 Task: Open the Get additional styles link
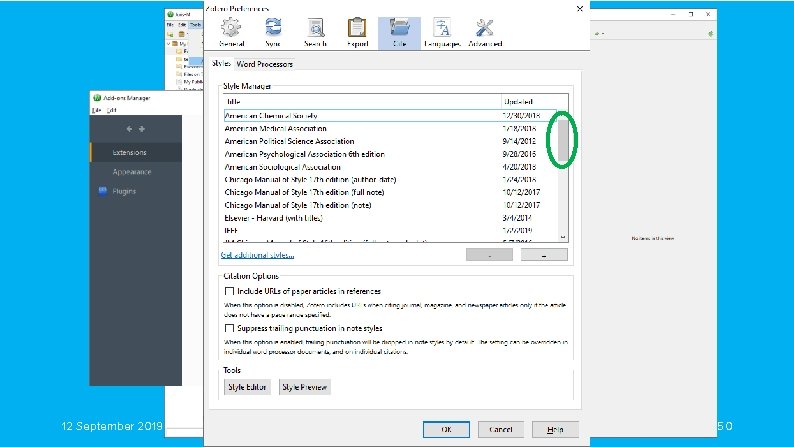click(x=257, y=255)
